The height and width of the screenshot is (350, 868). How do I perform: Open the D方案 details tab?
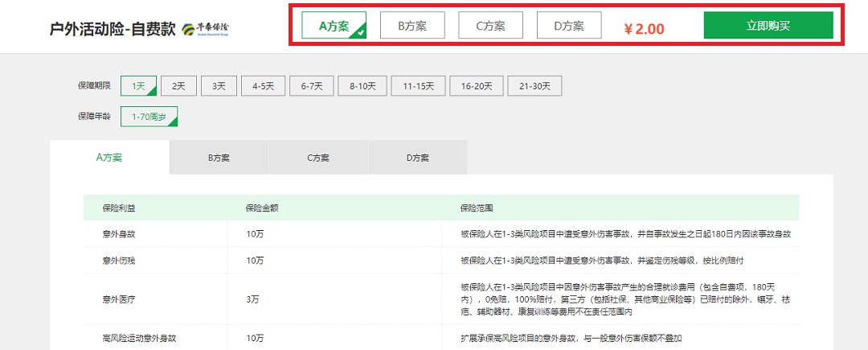click(x=417, y=158)
